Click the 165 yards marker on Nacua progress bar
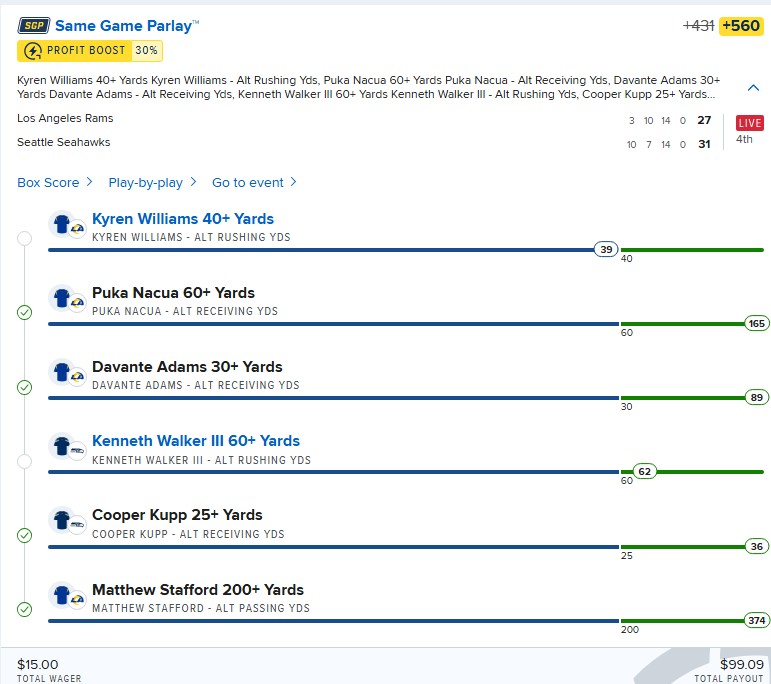Screen dimensions: 771x684 coord(756,324)
